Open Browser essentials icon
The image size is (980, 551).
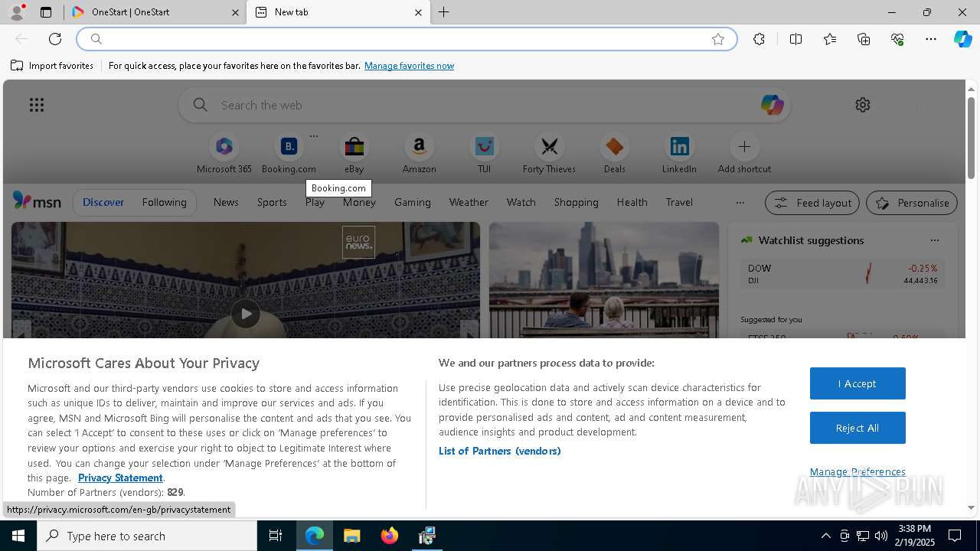click(897, 39)
